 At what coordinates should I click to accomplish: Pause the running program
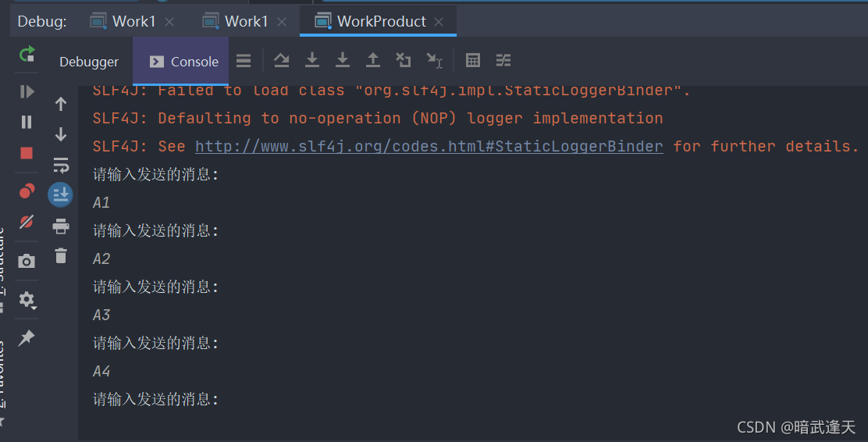[27, 122]
